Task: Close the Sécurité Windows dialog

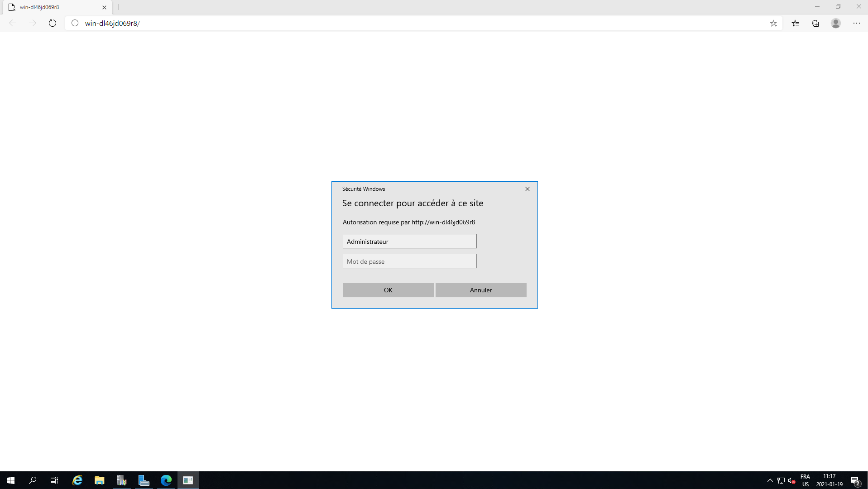Action: click(528, 189)
